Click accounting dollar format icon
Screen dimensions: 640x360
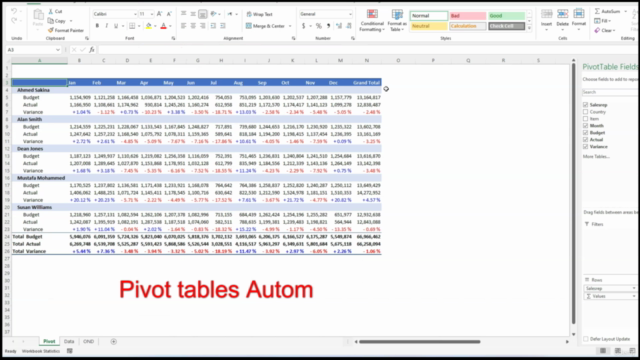(303, 26)
